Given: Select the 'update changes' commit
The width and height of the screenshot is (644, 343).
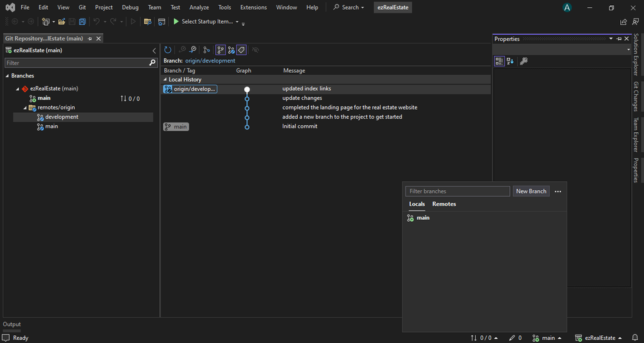Looking at the screenshot, I should [x=326, y=98].
